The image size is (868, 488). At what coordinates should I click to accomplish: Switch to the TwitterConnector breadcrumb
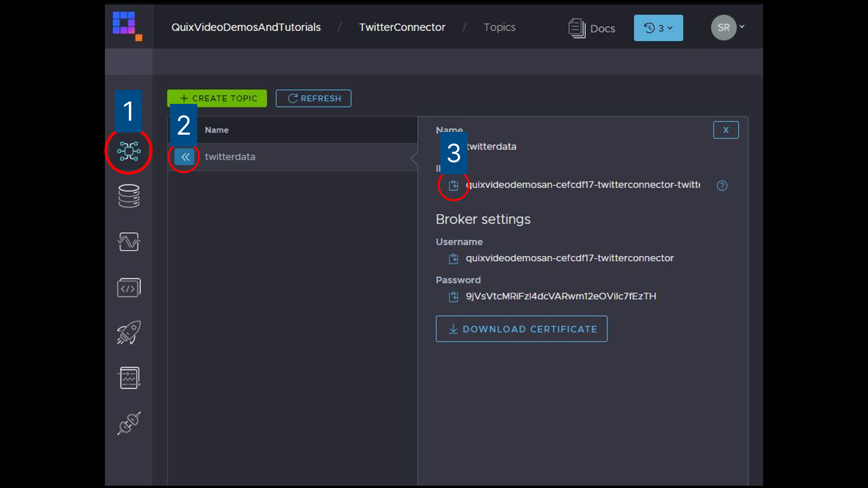tap(402, 27)
